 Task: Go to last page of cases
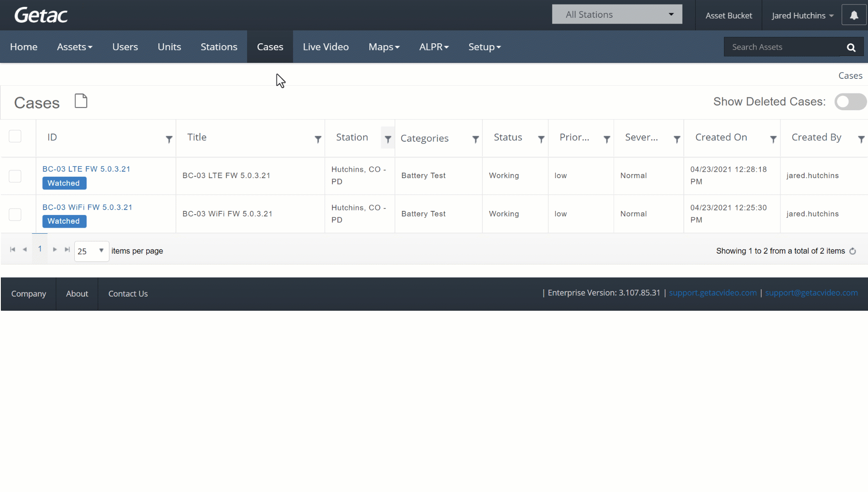coord(67,249)
